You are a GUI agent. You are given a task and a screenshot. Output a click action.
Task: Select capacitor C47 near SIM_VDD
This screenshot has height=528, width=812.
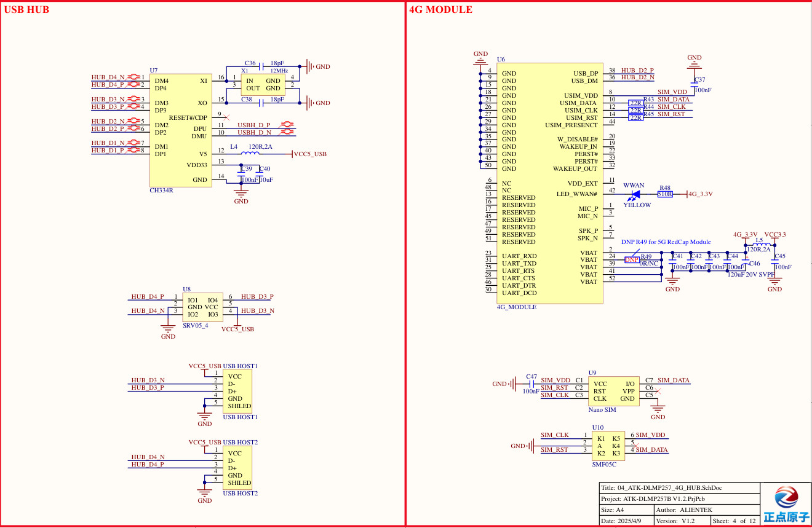click(531, 384)
